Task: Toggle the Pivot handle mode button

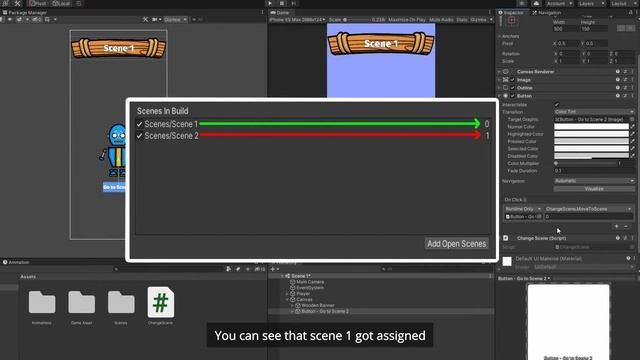Action: [x=38, y=3]
